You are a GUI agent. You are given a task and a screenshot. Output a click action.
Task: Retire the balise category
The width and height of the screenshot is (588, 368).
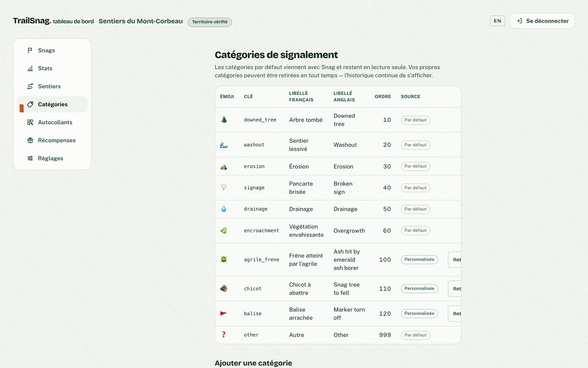(x=455, y=314)
